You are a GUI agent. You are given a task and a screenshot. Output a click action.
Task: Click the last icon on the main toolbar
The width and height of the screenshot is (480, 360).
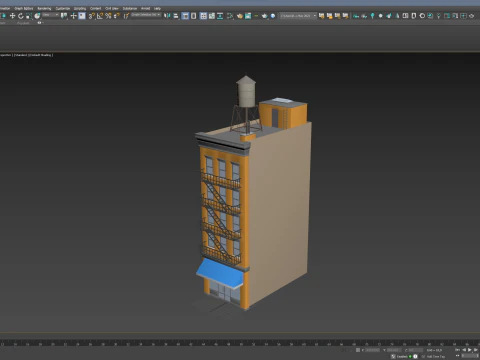pos(471,16)
